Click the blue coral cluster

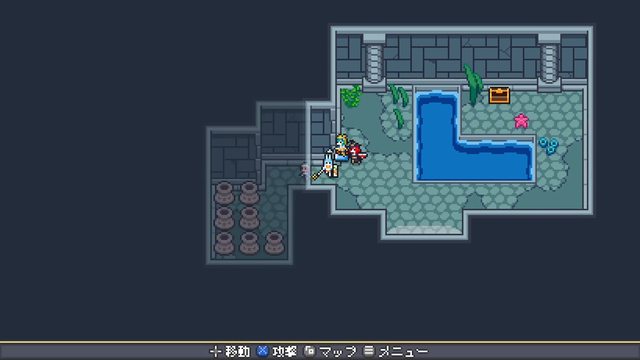[x=549, y=146]
